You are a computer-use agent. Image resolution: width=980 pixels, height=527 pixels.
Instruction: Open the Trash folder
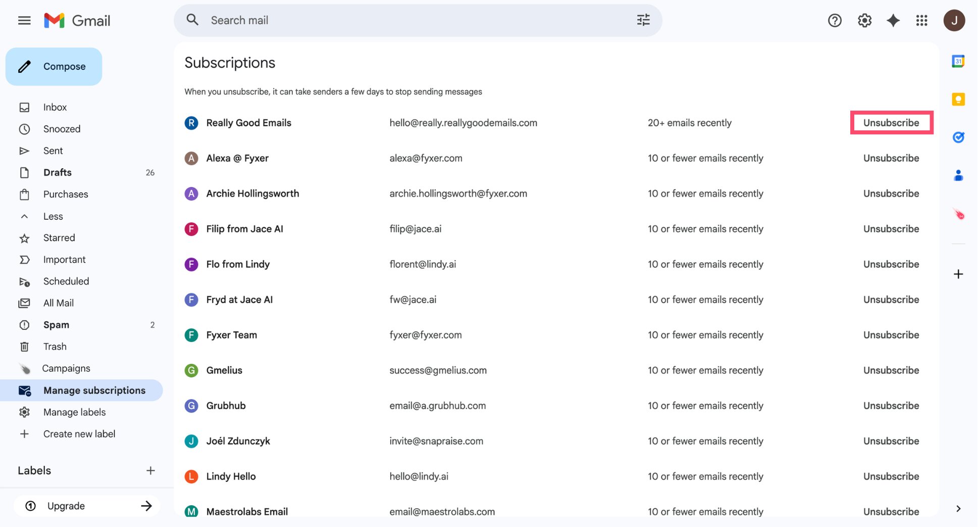pos(82,346)
